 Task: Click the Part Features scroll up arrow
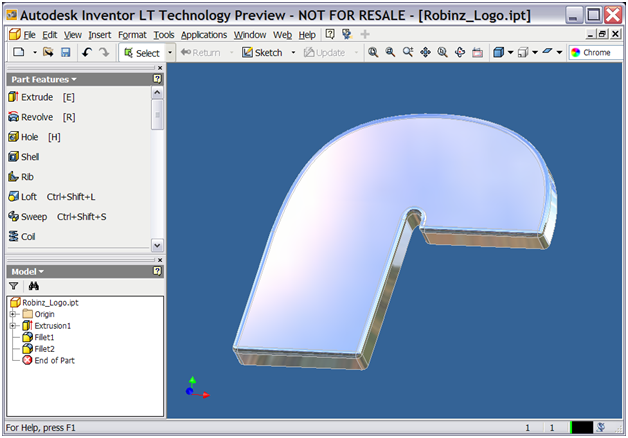pos(157,92)
